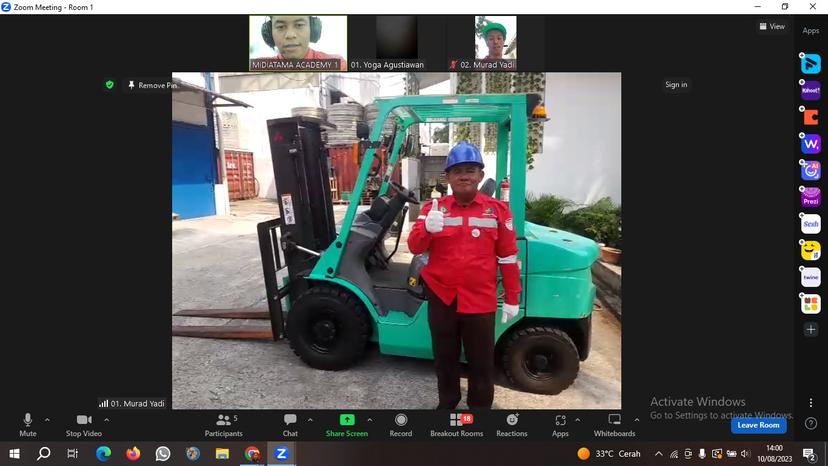This screenshot has width=828, height=466.
Task: Select MIDIATAMA ACADEMY 1 video thumbnail
Action: [298, 43]
